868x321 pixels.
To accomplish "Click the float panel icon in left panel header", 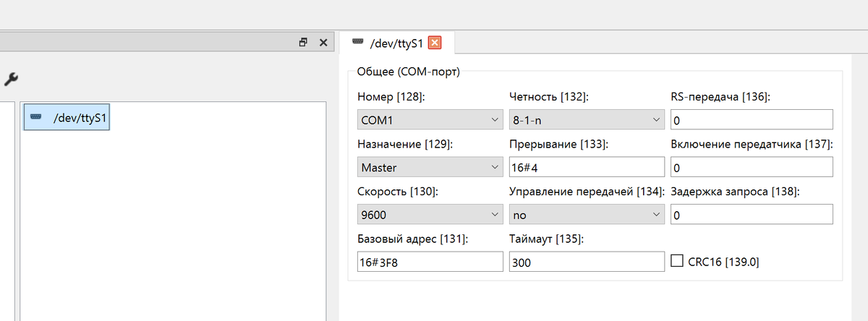I will click(304, 43).
